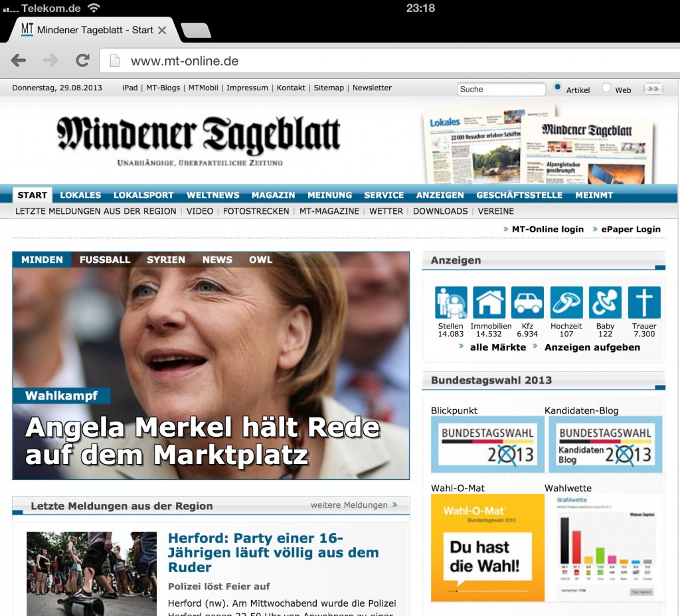Open the Wahlwette bar chart image
Screen dimensions: 680x616
pos(606,547)
